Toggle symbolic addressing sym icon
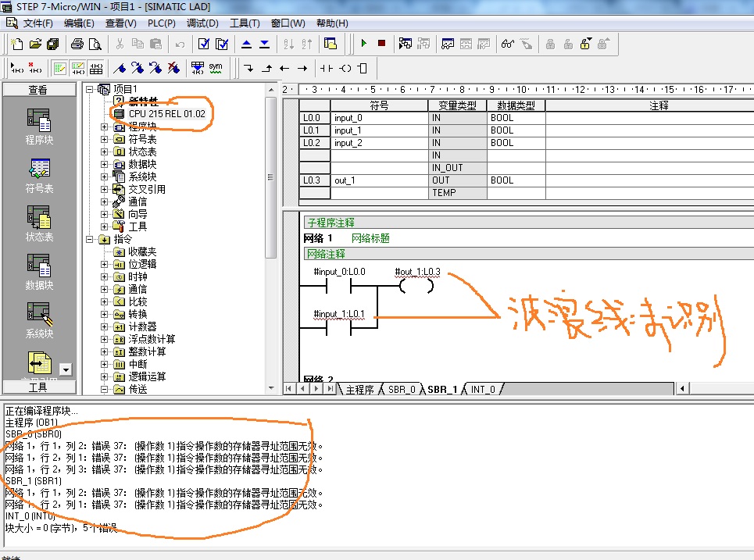 tap(216, 68)
